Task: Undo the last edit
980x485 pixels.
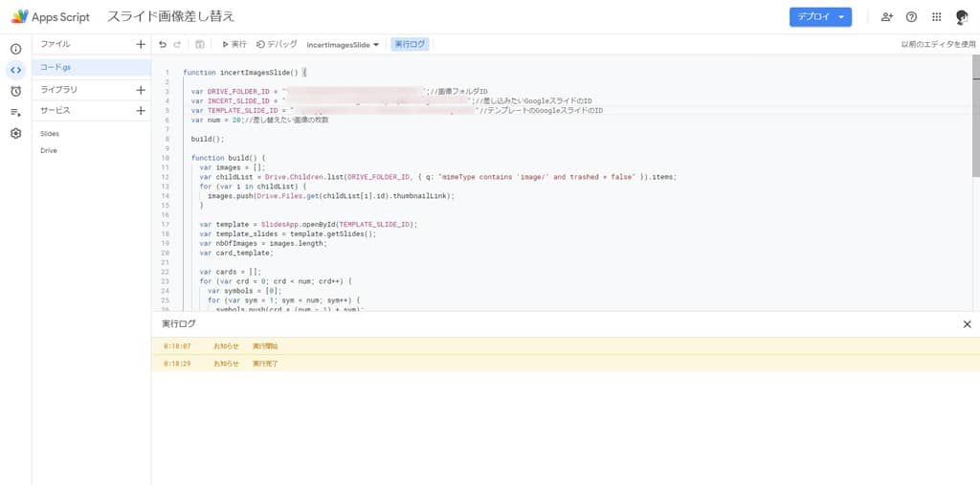Action: [163, 44]
